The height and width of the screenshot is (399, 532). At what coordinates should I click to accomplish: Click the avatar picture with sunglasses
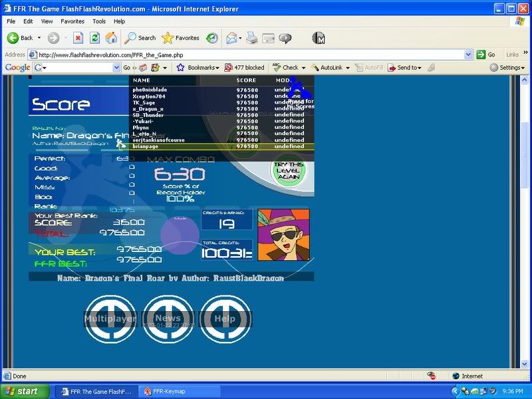pyautogui.click(x=283, y=234)
